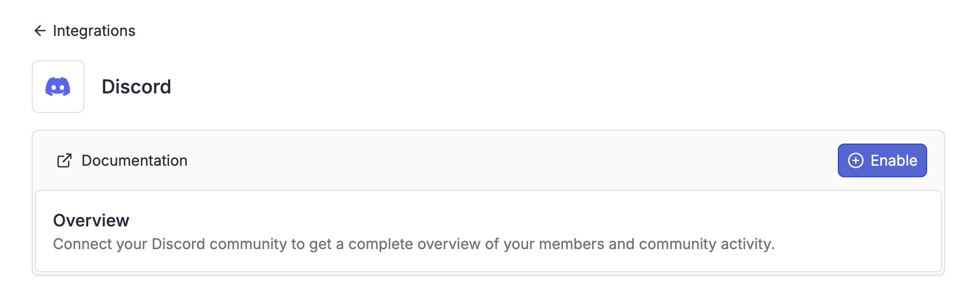Click the circled plus sign icon
The height and width of the screenshot is (304, 980).
coord(856,160)
